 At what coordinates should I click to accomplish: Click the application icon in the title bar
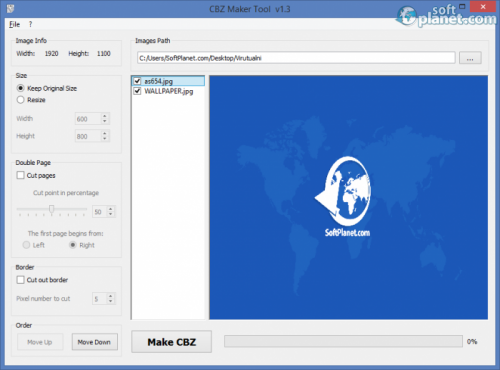10,9
